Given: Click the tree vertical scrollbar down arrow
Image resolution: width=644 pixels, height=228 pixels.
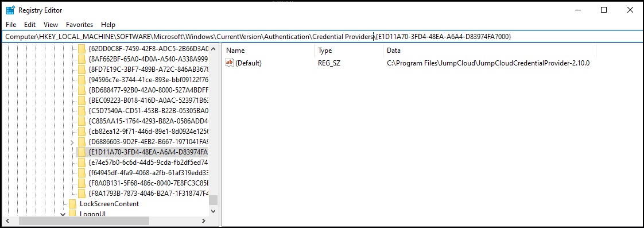Looking at the screenshot, I should 213,211.
